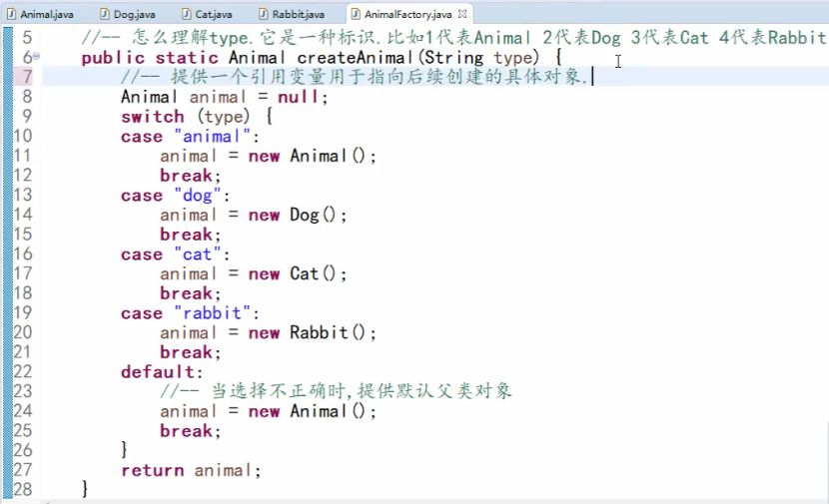This screenshot has width=829, height=504.
Task: Collapse the createAnimal method at line 6
Action: 36,56
